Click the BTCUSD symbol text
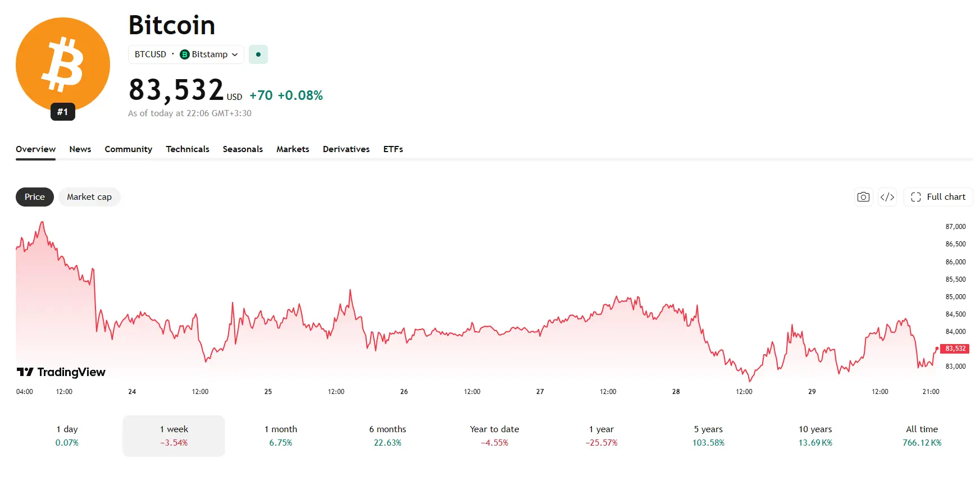 [151, 54]
